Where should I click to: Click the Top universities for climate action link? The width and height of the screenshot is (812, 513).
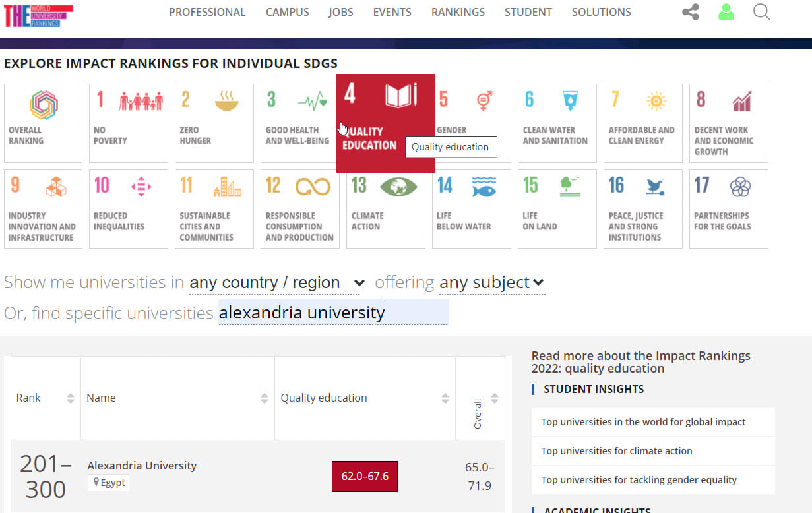[x=617, y=451]
